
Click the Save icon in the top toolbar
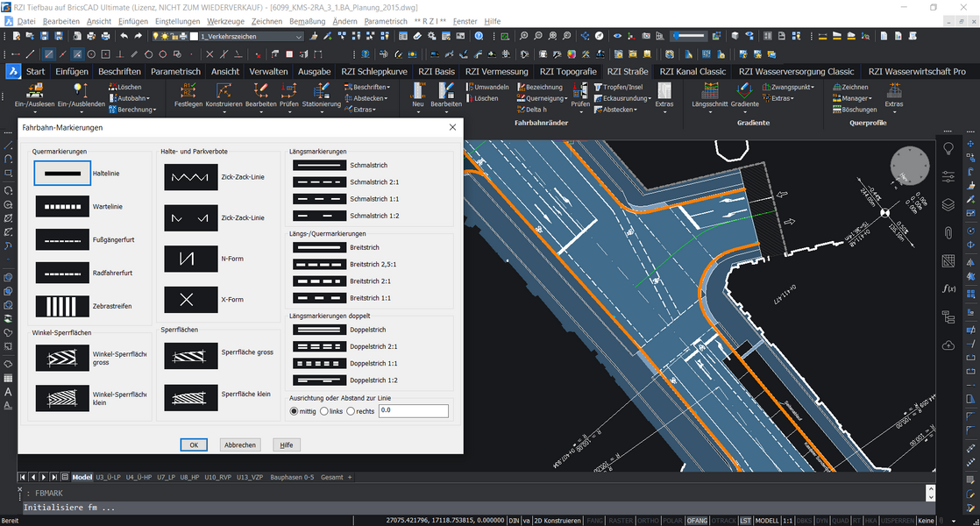(45, 36)
